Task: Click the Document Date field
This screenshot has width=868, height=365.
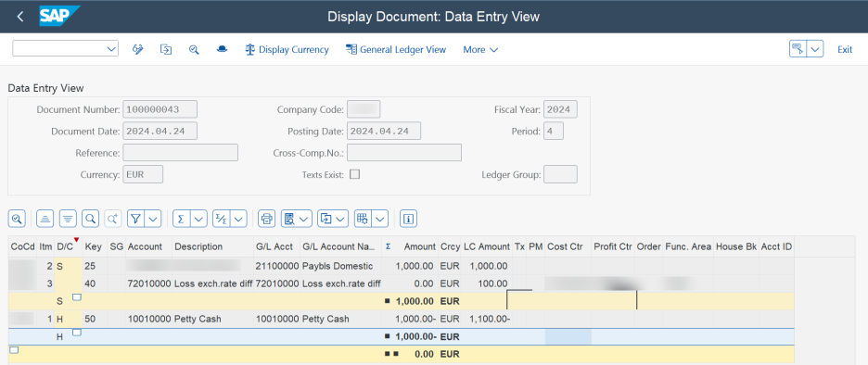Action: (160, 131)
